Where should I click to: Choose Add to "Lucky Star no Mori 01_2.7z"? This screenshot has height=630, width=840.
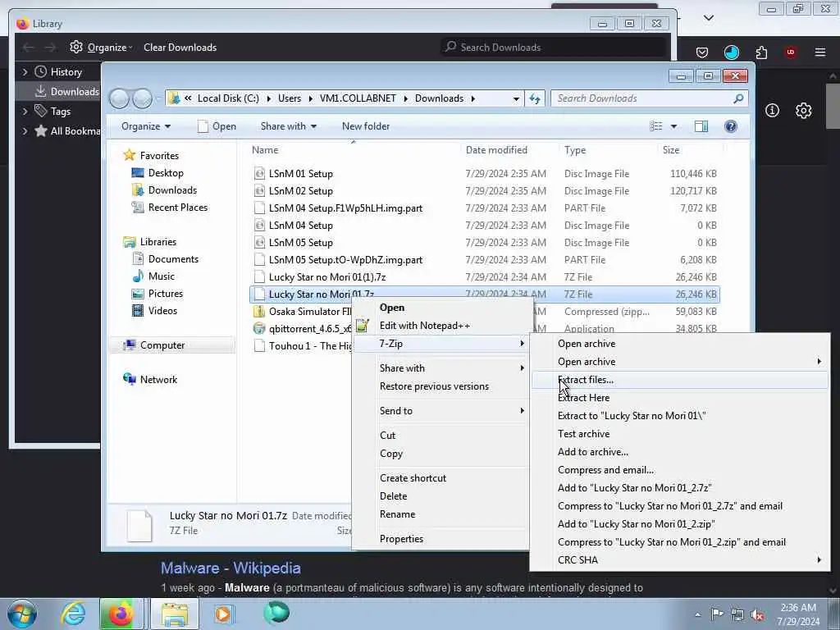[680, 488]
